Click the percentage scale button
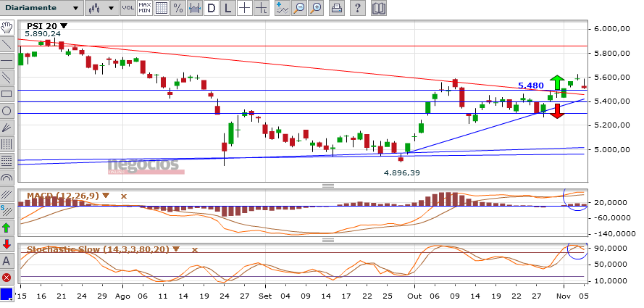Viewport: 644px width, 308px height. [x=178, y=8]
